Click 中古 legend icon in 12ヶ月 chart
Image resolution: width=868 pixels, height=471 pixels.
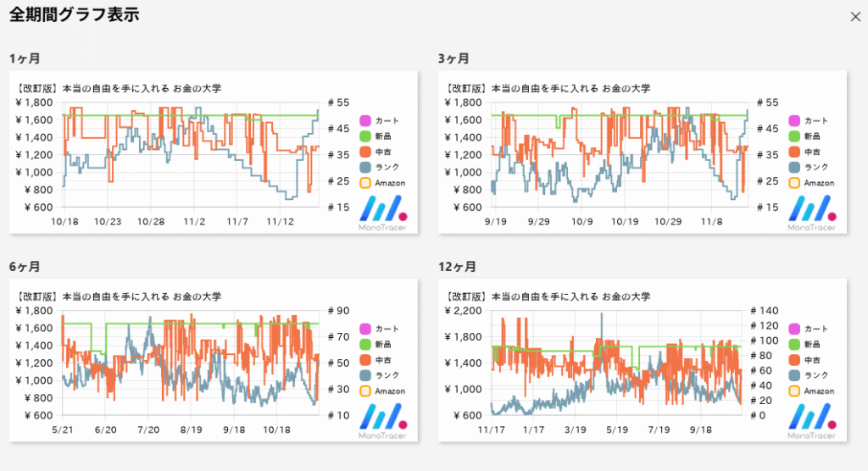794,360
